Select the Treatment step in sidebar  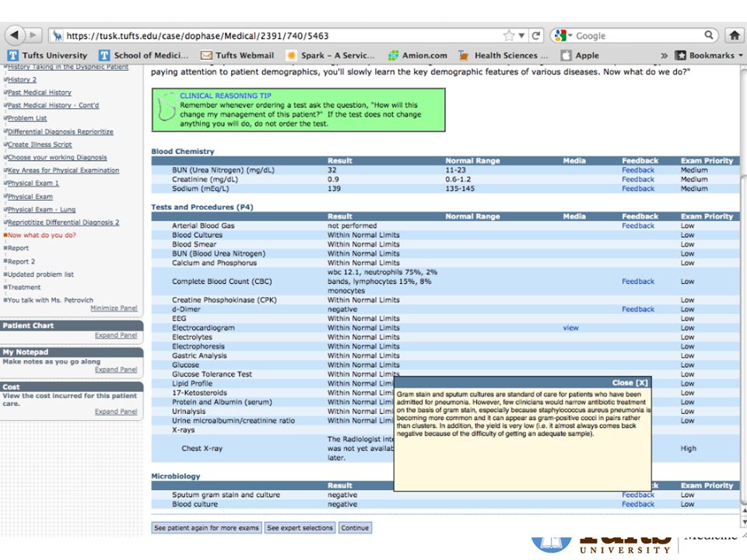coord(24,287)
